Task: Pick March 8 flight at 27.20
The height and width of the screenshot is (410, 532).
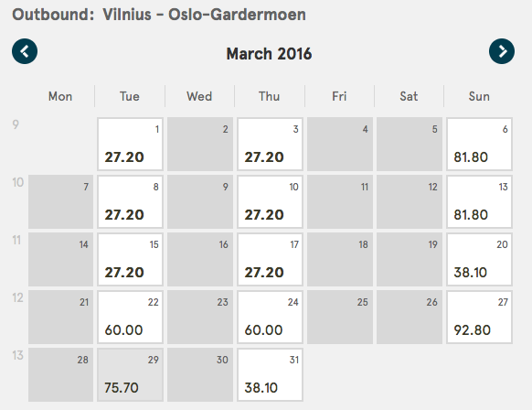Action: click(x=131, y=201)
